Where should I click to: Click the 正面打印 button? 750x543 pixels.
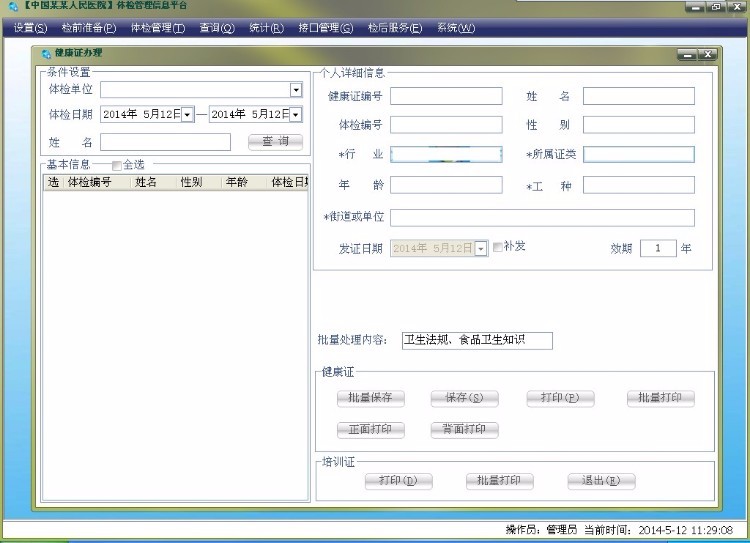click(x=371, y=430)
